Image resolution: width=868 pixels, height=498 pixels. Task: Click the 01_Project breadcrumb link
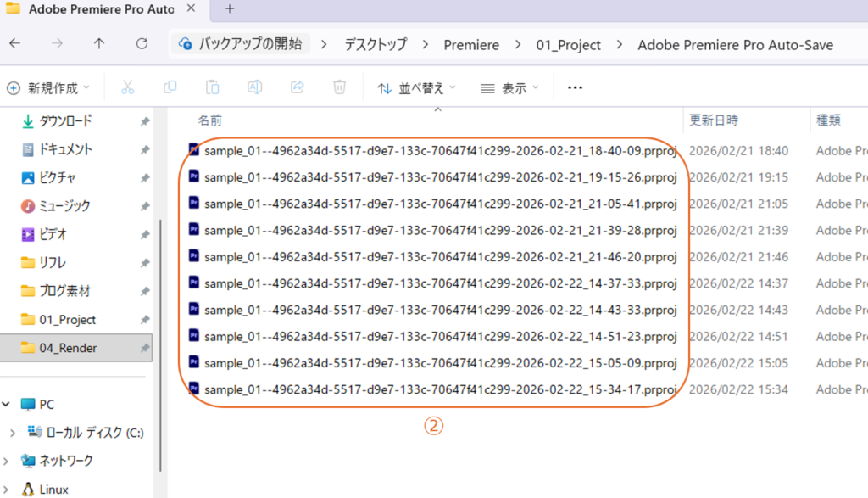[568, 44]
